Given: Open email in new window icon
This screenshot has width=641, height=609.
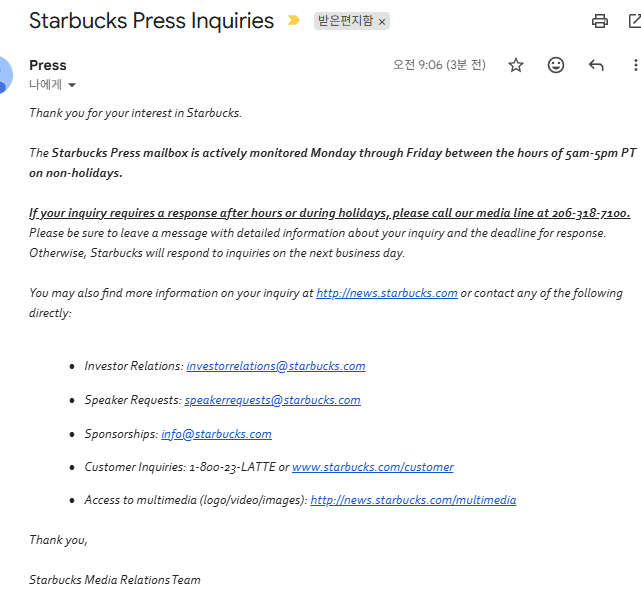Looking at the screenshot, I should click(635, 21).
